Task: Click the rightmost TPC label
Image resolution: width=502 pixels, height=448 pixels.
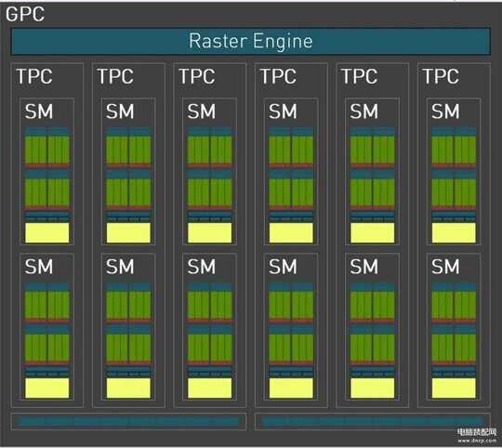Action: [441, 76]
